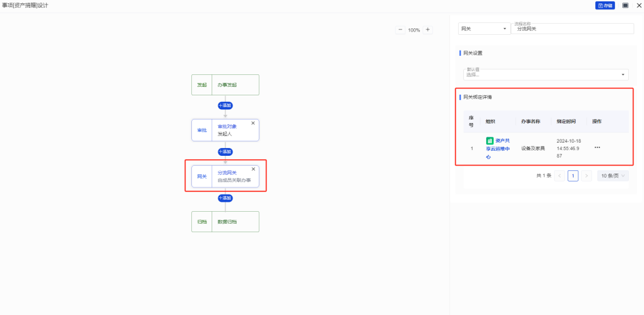Open the ellipsis actions menu for row 1
This screenshot has height=315, width=644.
coord(597,148)
